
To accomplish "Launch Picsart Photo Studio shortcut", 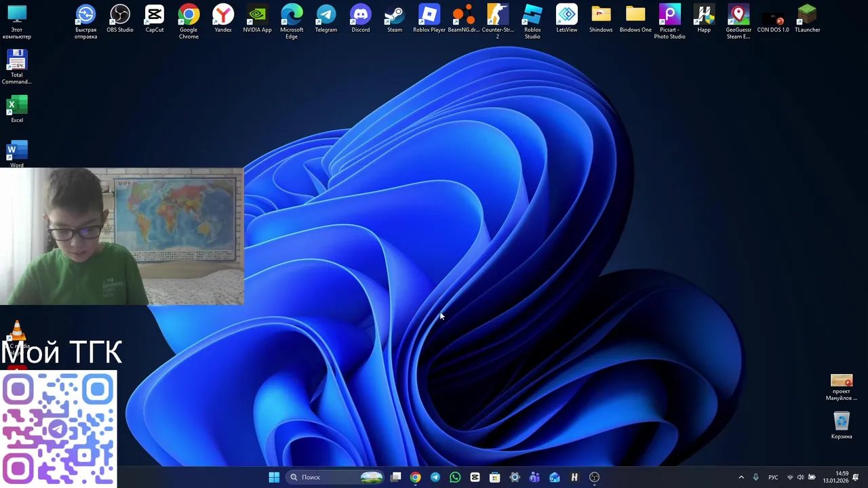I will [669, 22].
